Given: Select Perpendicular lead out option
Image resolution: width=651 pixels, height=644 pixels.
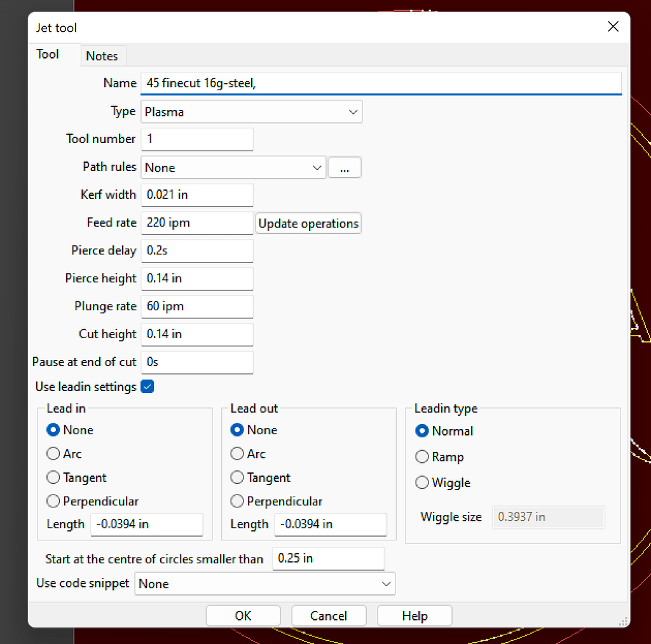Looking at the screenshot, I should pos(237,502).
